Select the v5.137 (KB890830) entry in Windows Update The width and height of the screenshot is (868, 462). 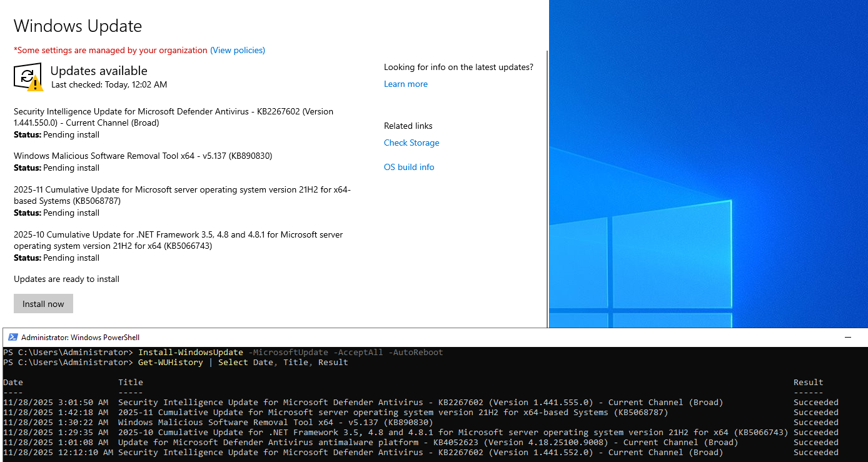click(143, 156)
